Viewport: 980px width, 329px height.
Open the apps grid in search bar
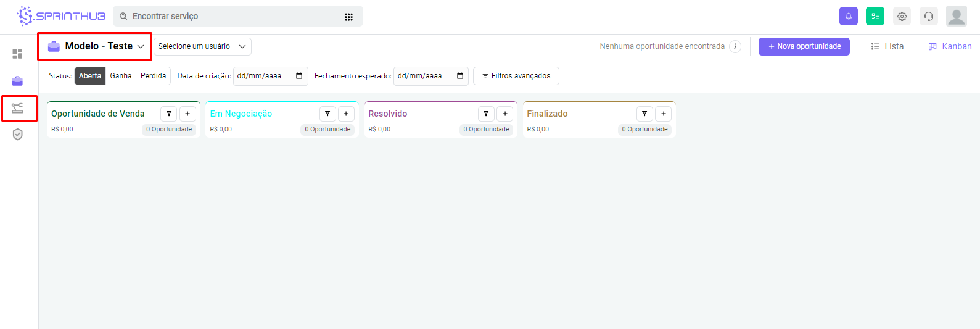[x=348, y=17]
